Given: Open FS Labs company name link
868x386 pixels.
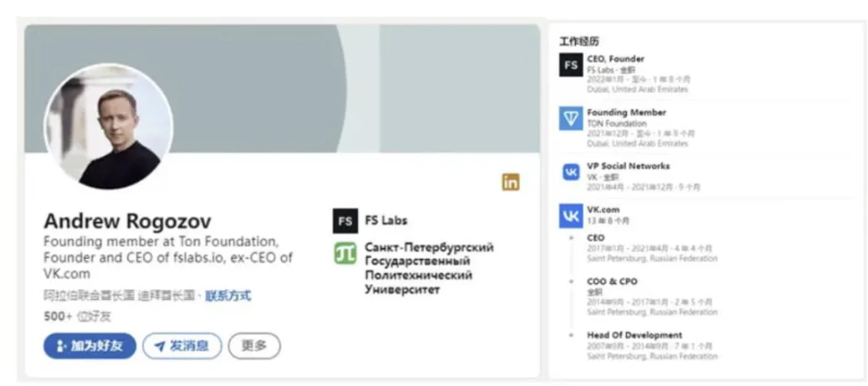Looking at the screenshot, I should coord(386,221).
